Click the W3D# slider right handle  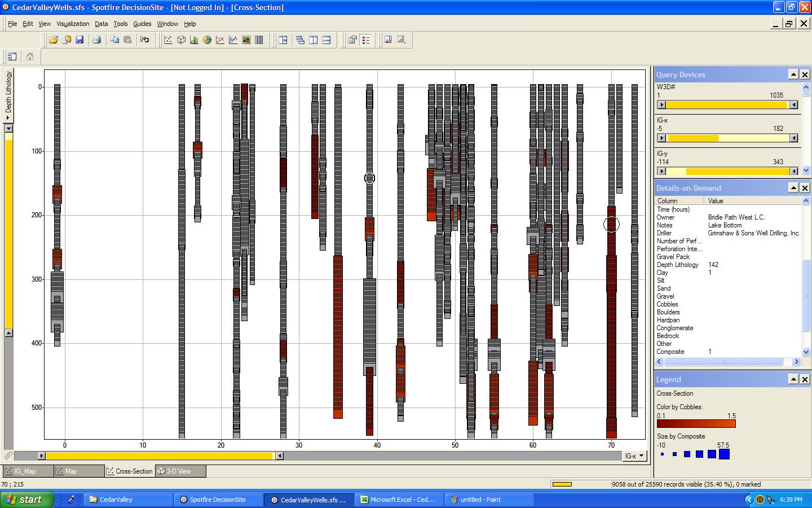pos(793,105)
